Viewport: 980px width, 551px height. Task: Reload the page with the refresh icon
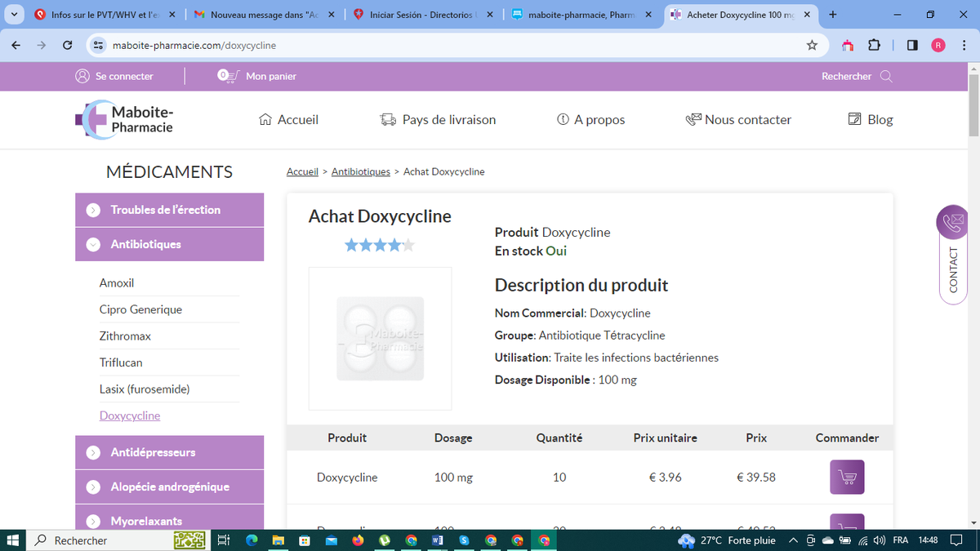pyautogui.click(x=68, y=45)
